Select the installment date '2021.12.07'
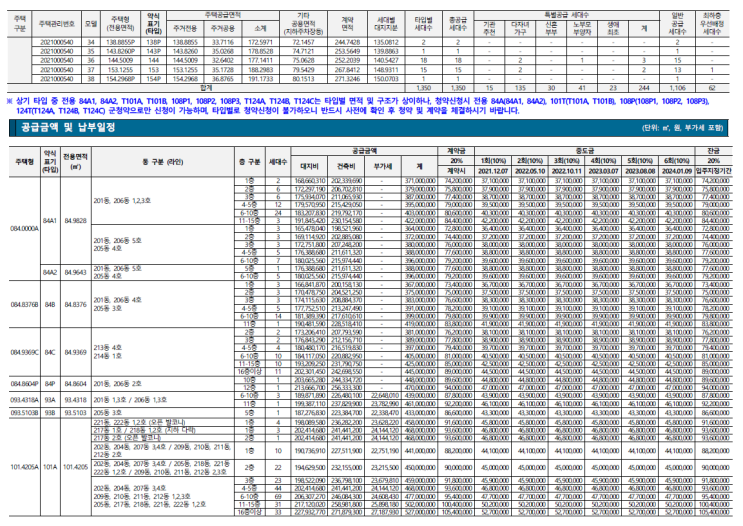743x526 pixels. (x=493, y=171)
